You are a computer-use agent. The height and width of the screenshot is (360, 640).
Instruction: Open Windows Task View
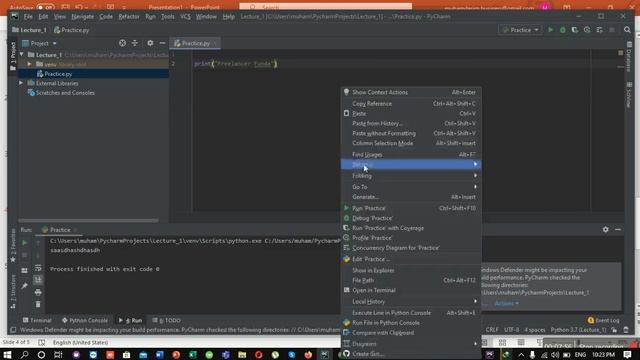tap(58, 354)
